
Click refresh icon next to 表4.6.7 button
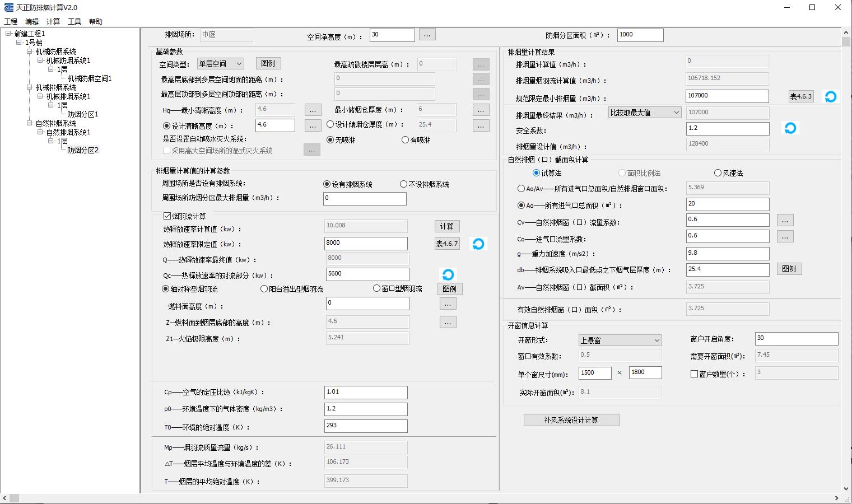click(478, 244)
